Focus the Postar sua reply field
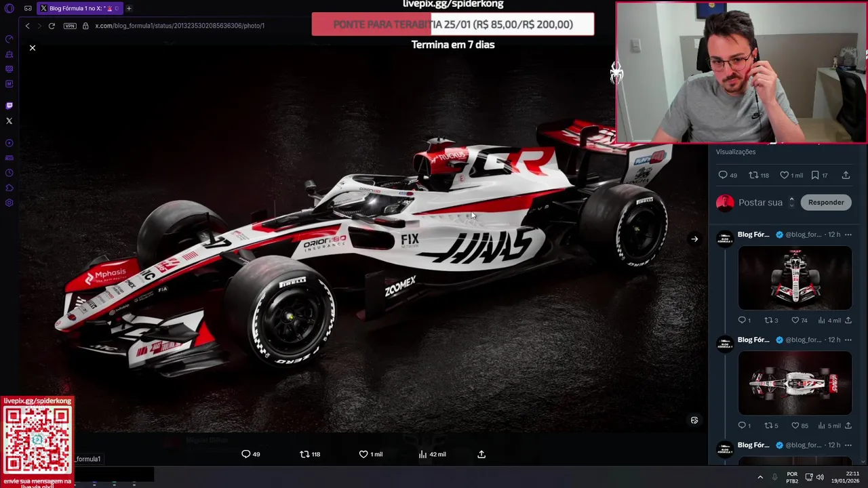Screen dimensions: 868x488 coord(760,202)
